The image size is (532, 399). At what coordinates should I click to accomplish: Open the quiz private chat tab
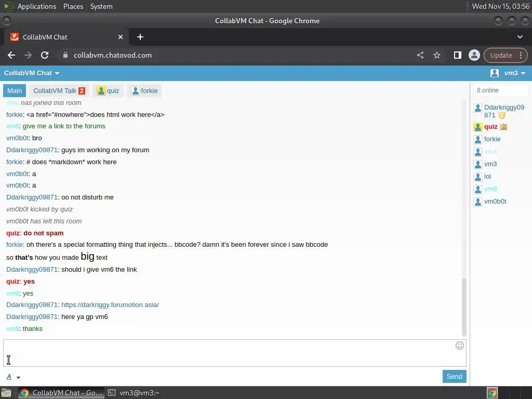[108, 91]
